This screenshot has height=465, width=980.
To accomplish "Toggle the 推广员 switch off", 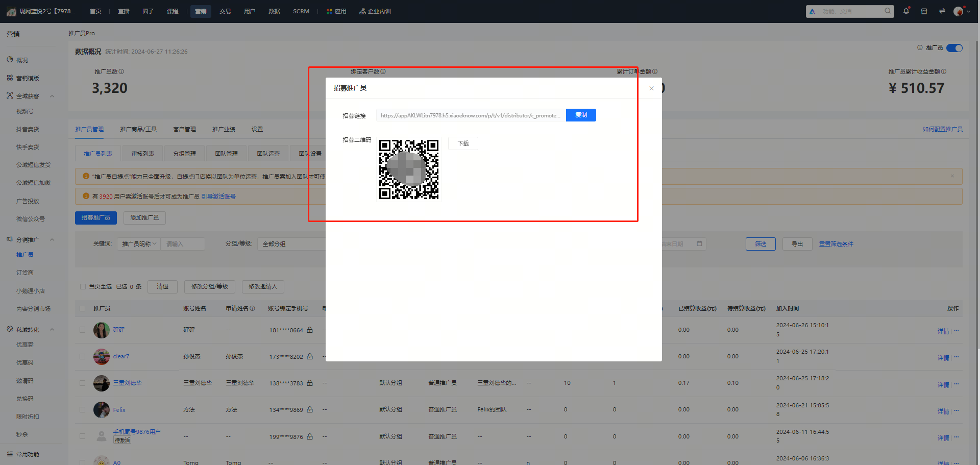I will pos(954,48).
